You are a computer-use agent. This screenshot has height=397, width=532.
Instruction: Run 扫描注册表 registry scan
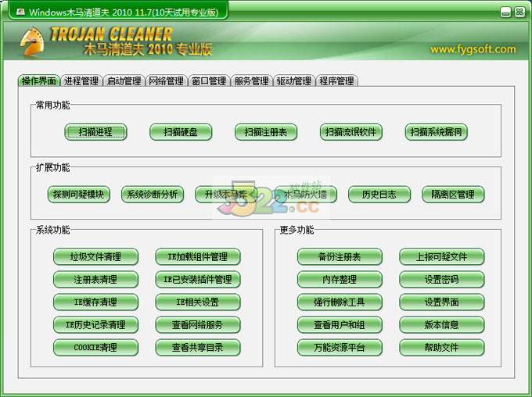click(x=266, y=132)
